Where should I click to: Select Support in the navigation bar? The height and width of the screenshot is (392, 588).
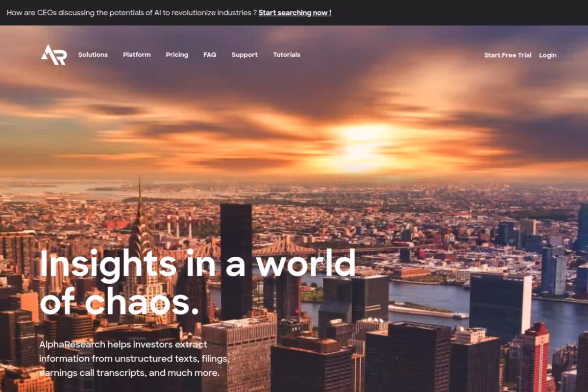245,55
